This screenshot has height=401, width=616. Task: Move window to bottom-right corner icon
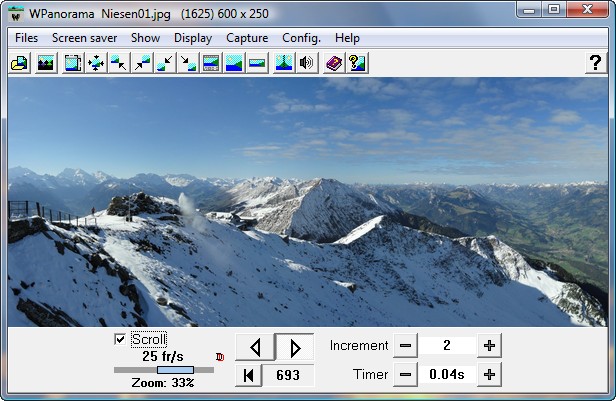click(188, 63)
